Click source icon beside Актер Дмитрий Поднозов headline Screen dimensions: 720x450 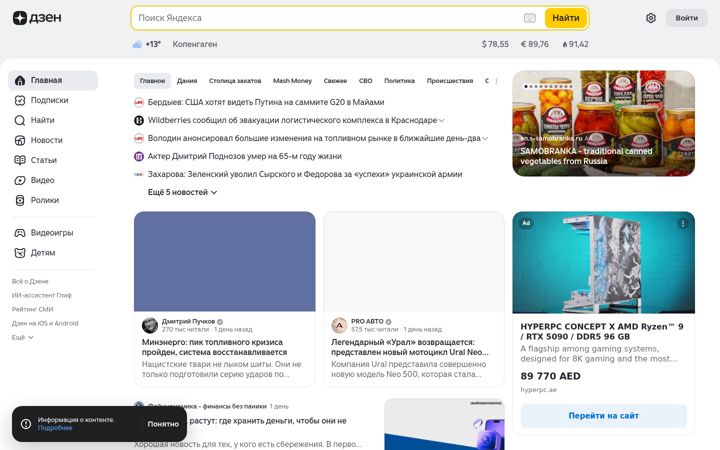139,156
